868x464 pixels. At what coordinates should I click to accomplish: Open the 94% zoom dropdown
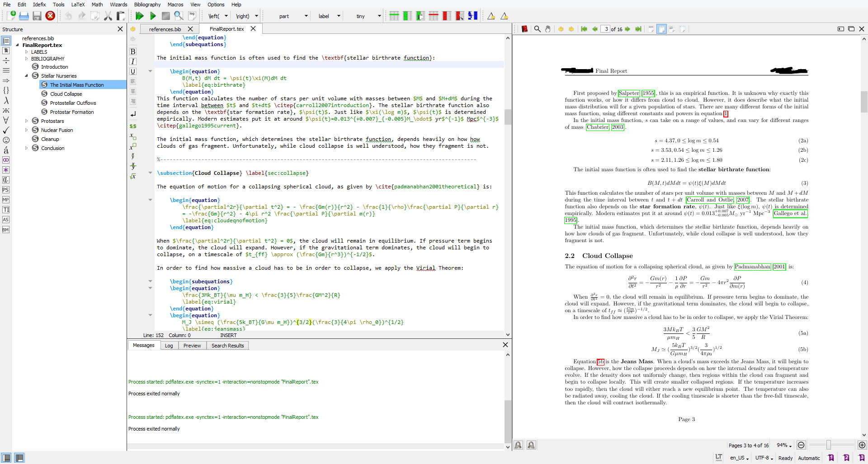(x=784, y=445)
